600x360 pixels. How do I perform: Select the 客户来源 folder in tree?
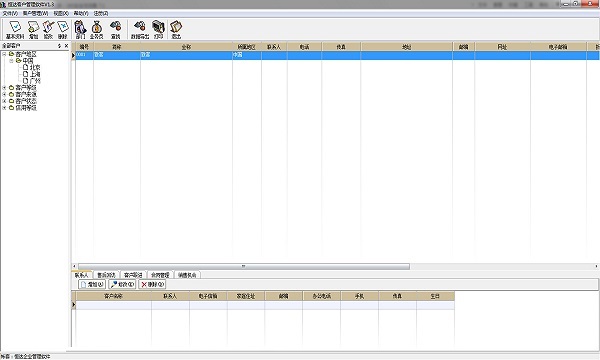26,94
